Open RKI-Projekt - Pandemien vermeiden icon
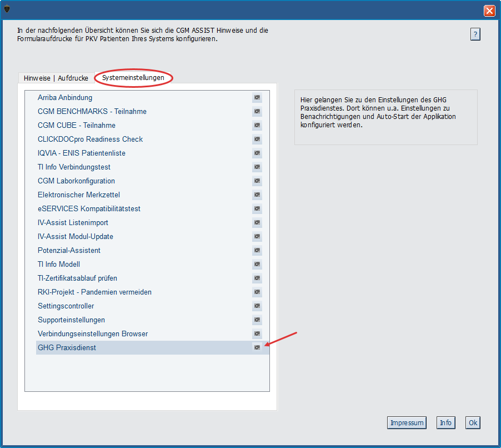The height and width of the screenshot is (448, 501). click(257, 292)
